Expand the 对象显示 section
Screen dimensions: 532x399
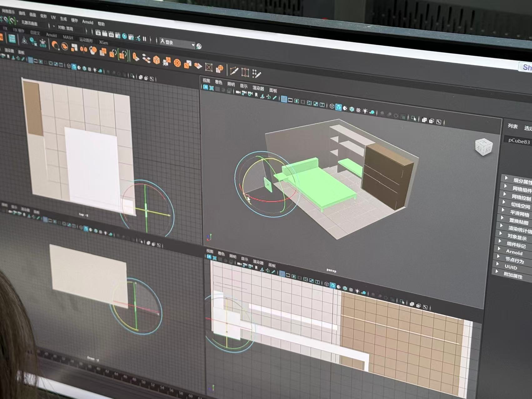coord(517,237)
